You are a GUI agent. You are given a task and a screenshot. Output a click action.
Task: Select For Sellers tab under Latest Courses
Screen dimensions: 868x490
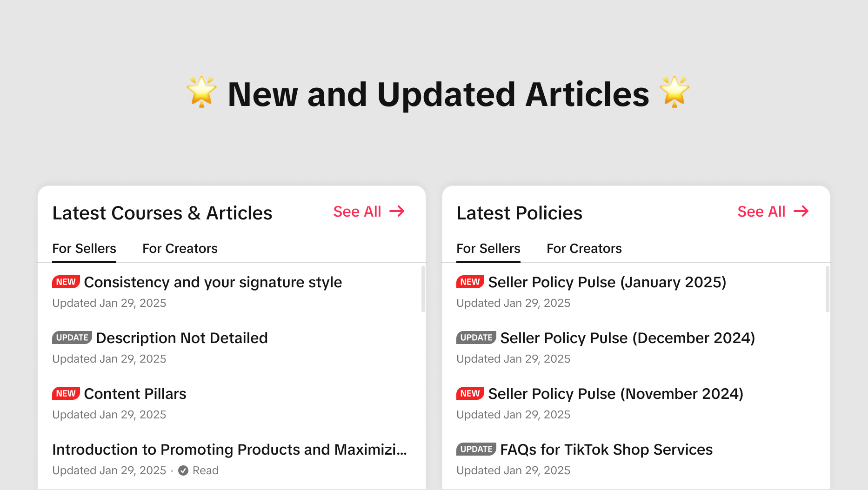(x=84, y=249)
